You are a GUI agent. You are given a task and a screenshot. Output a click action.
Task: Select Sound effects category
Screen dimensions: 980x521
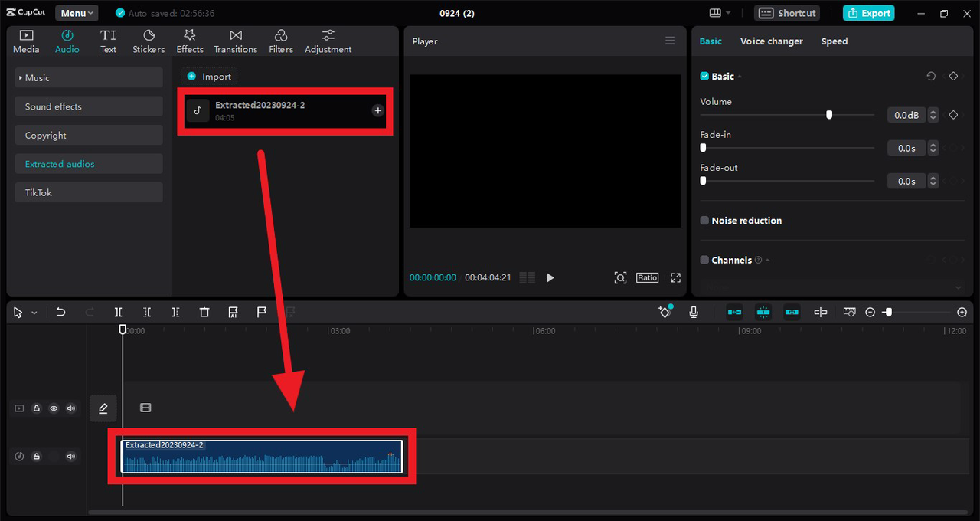[89, 106]
